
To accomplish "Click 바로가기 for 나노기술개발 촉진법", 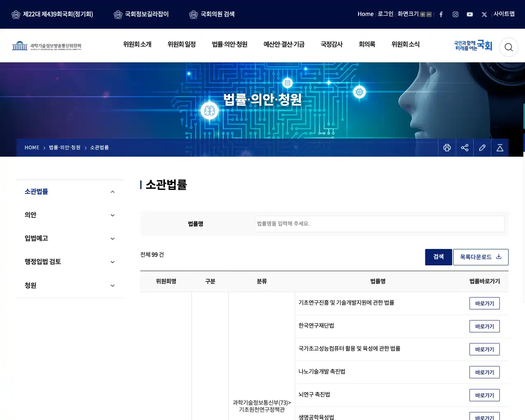I will 484,372.
